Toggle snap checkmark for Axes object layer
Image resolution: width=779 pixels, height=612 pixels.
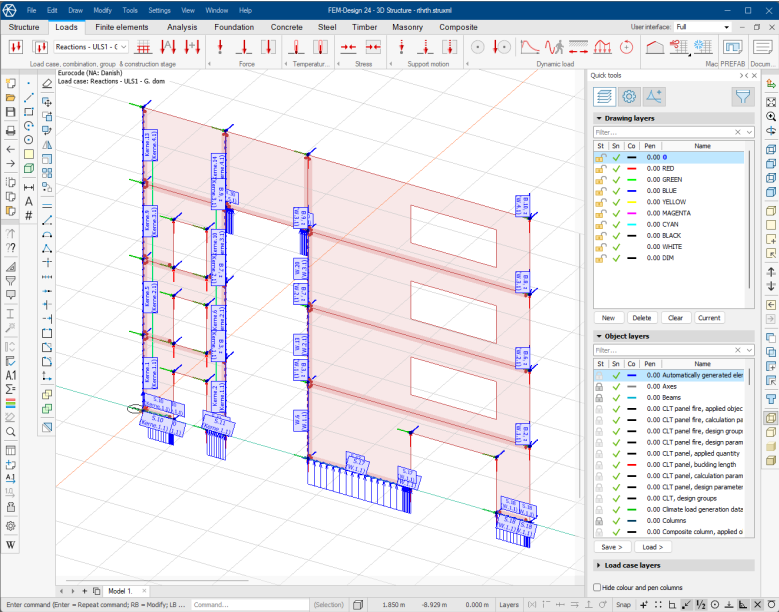616,386
